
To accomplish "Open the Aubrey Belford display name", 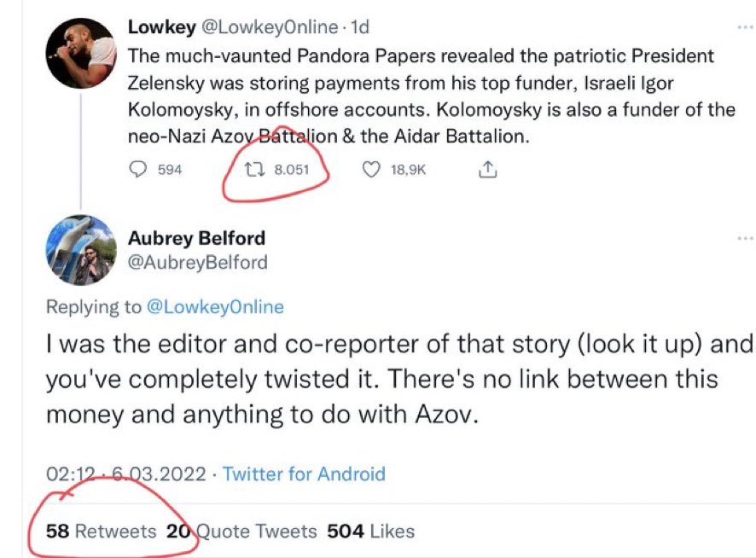I will click(x=196, y=238).
